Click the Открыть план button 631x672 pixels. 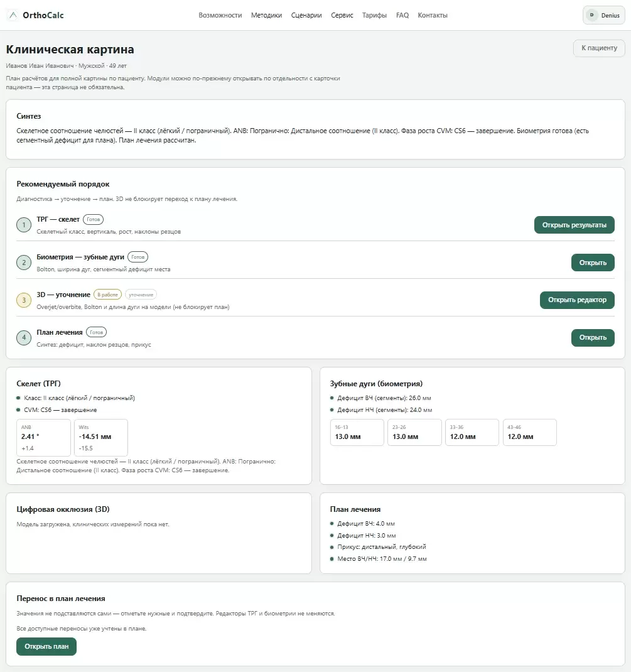[46, 646]
